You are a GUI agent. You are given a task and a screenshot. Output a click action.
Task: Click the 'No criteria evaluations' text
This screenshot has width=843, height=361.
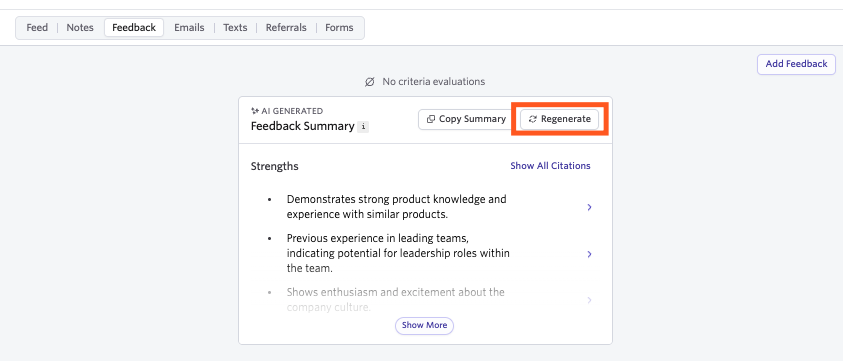(433, 82)
